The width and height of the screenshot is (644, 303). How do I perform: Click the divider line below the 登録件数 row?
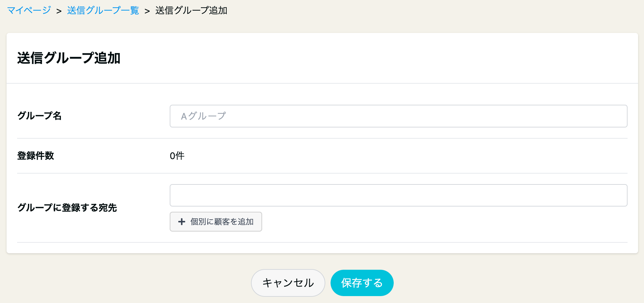tap(322, 173)
